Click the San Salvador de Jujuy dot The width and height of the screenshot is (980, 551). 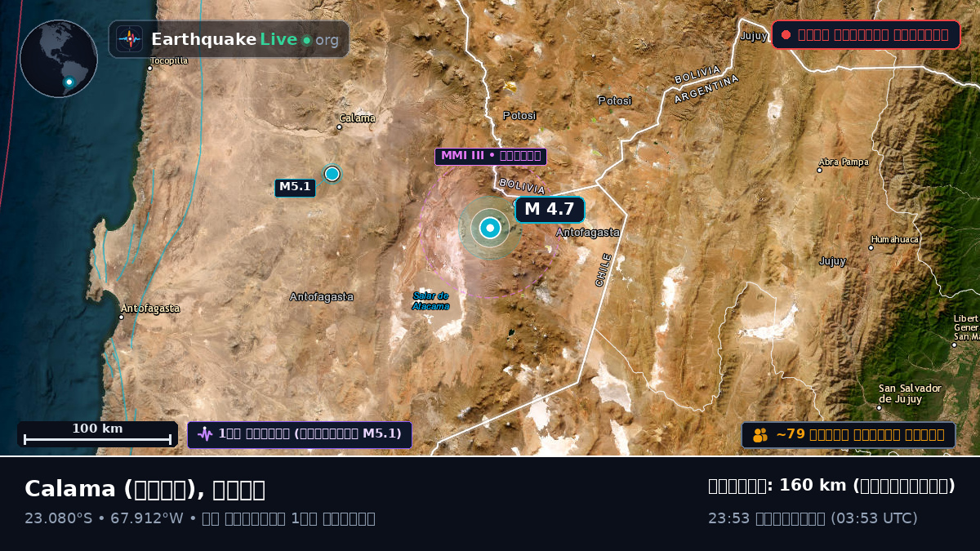coord(880,407)
